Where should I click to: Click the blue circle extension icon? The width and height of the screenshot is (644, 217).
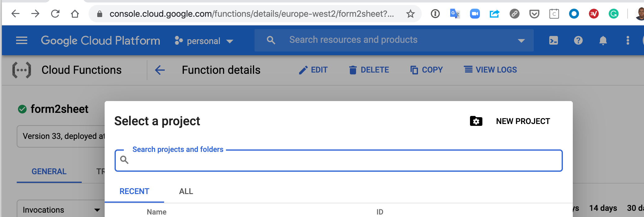tap(574, 14)
